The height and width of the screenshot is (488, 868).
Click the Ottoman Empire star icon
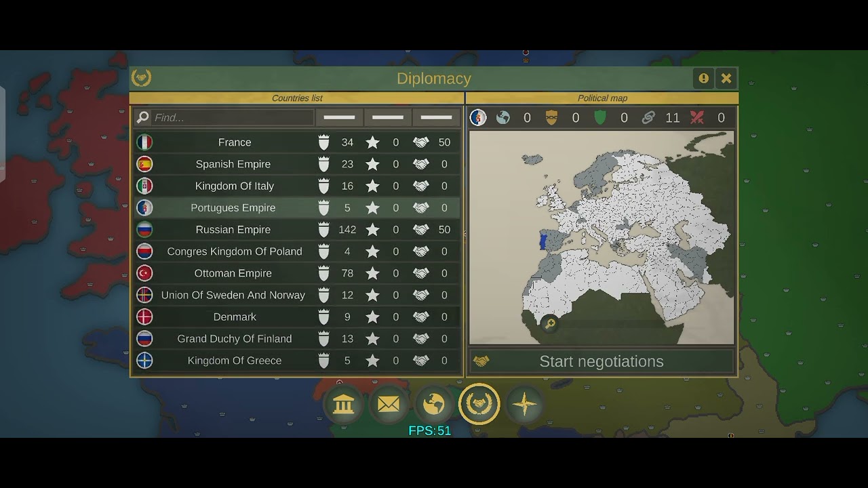tap(372, 273)
